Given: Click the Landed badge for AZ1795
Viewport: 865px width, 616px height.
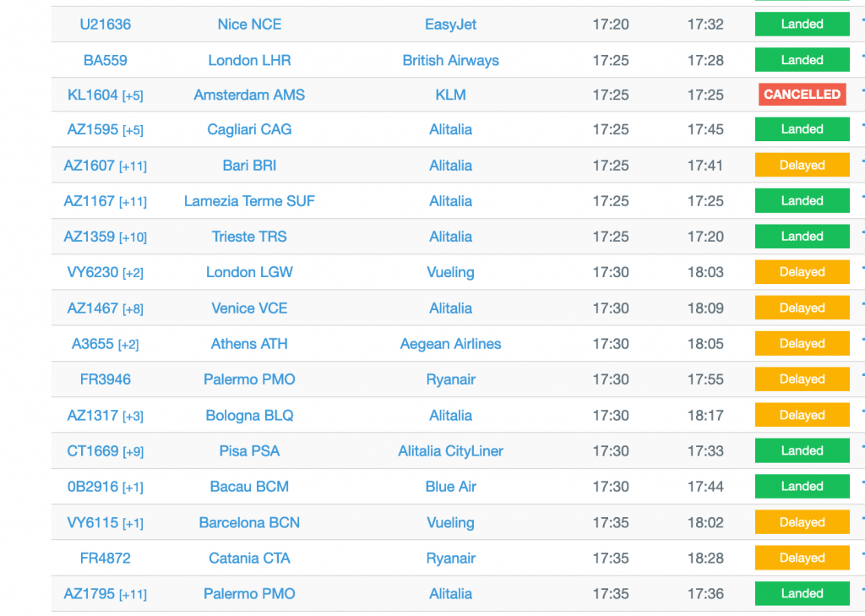Looking at the screenshot, I should (x=802, y=593).
